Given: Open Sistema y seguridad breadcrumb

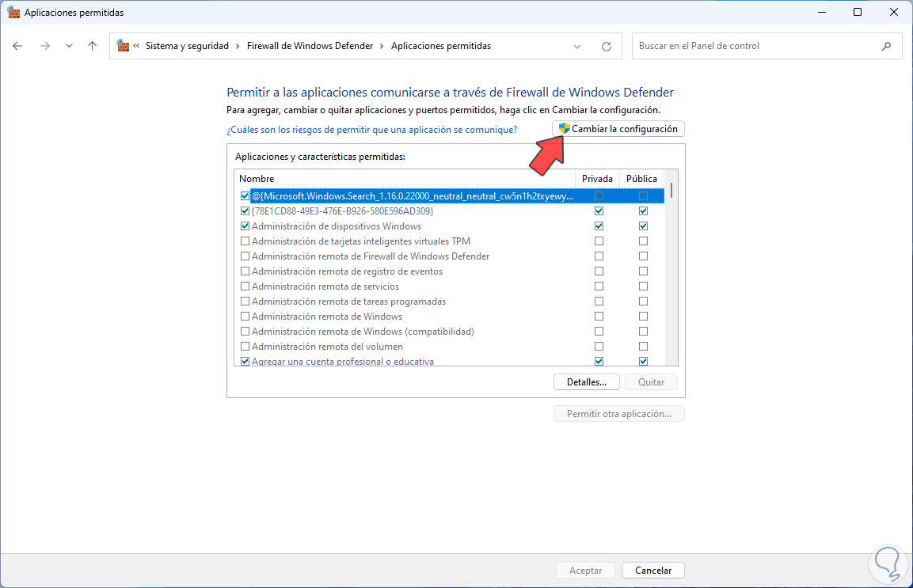Looking at the screenshot, I should tap(187, 46).
